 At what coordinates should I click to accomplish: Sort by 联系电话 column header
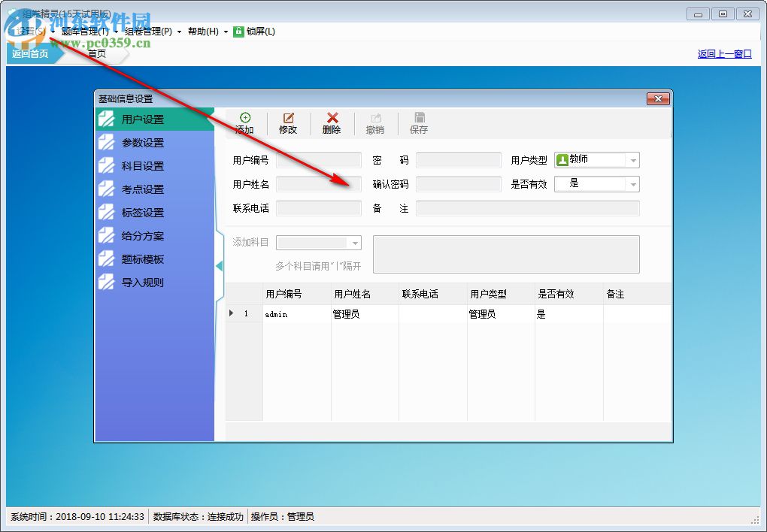click(433, 294)
